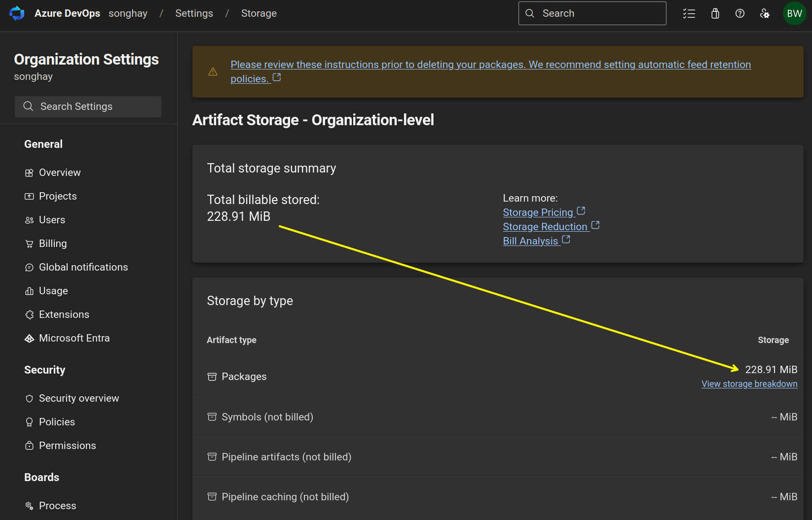Screen dimensions: 812x520
Task: Click the Symbols (not billed) row icon
Action: tap(212, 417)
